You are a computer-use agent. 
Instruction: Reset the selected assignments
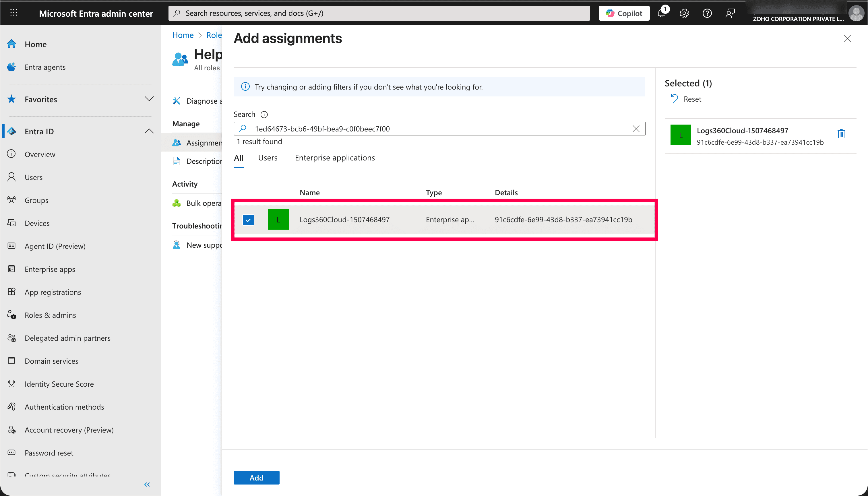tap(686, 99)
